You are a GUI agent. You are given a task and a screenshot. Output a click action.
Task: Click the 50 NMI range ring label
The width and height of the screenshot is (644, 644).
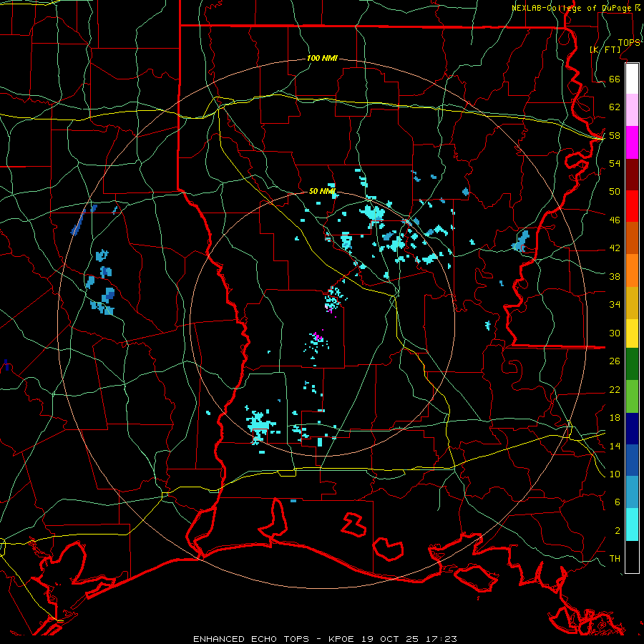(322, 191)
